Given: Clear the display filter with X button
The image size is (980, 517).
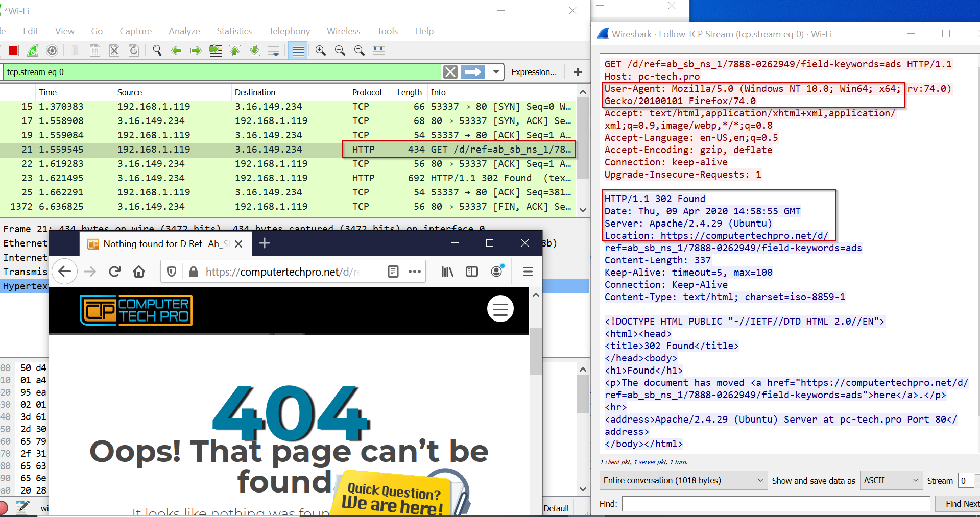Looking at the screenshot, I should pos(450,72).
